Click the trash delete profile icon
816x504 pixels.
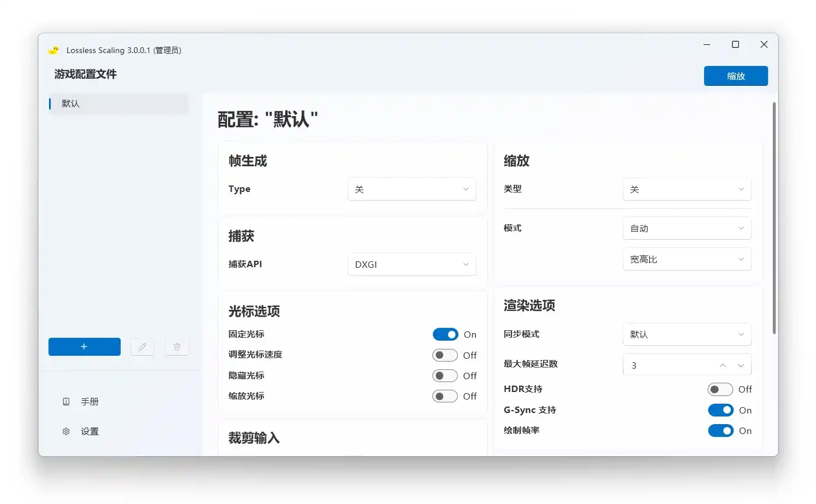(177, 346)
